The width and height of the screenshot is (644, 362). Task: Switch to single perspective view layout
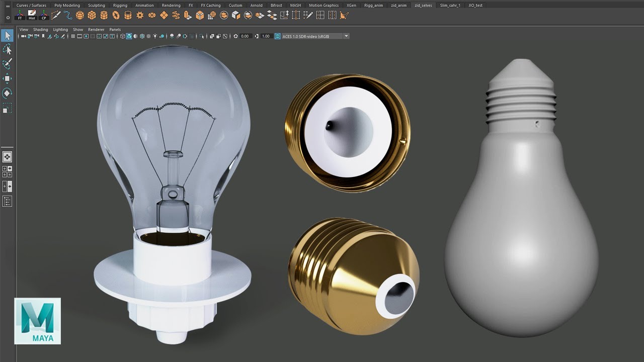point(7,157)
